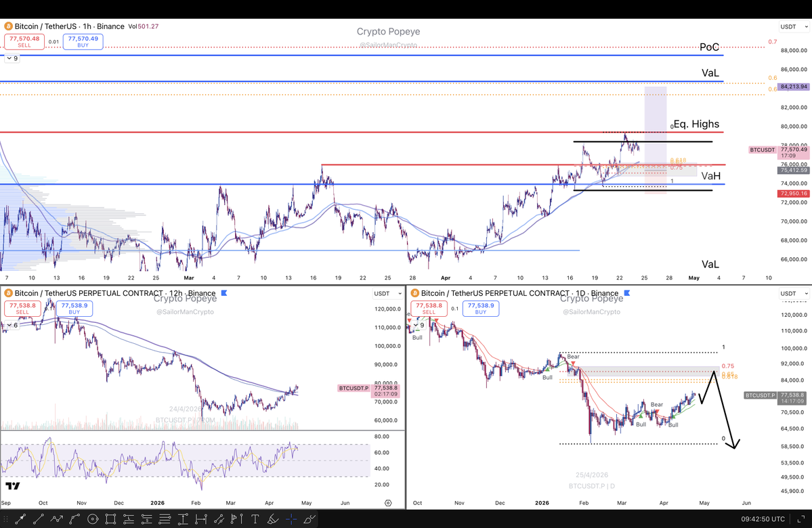The image size is (812, 528).
Task: Click the 12h perpetual contract chart title
Action: 115,293
